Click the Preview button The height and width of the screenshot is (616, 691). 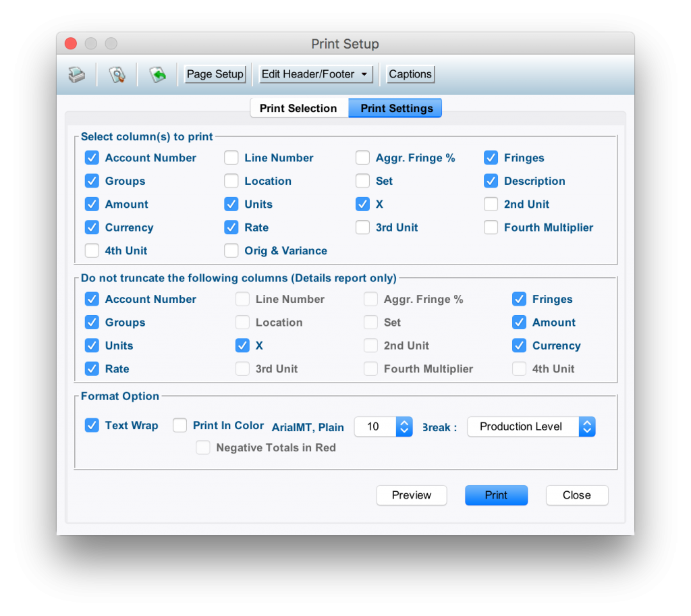(x=411, y=495)
